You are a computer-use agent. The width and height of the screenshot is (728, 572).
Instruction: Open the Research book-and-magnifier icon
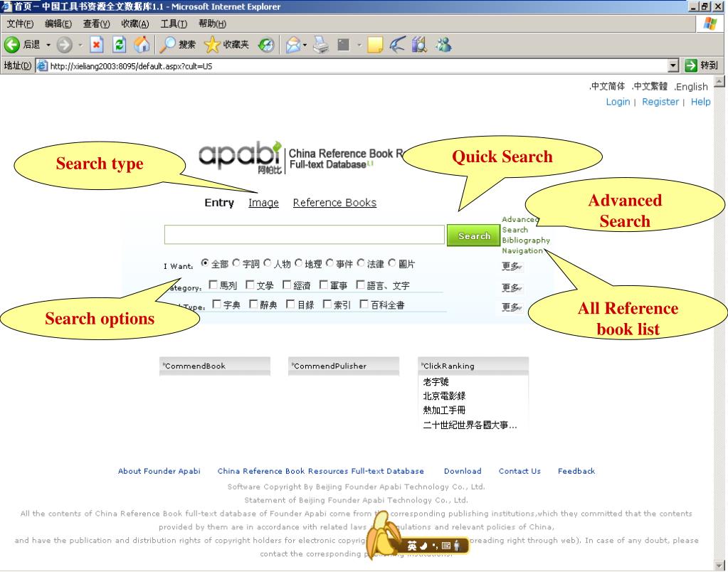point(419,45)
